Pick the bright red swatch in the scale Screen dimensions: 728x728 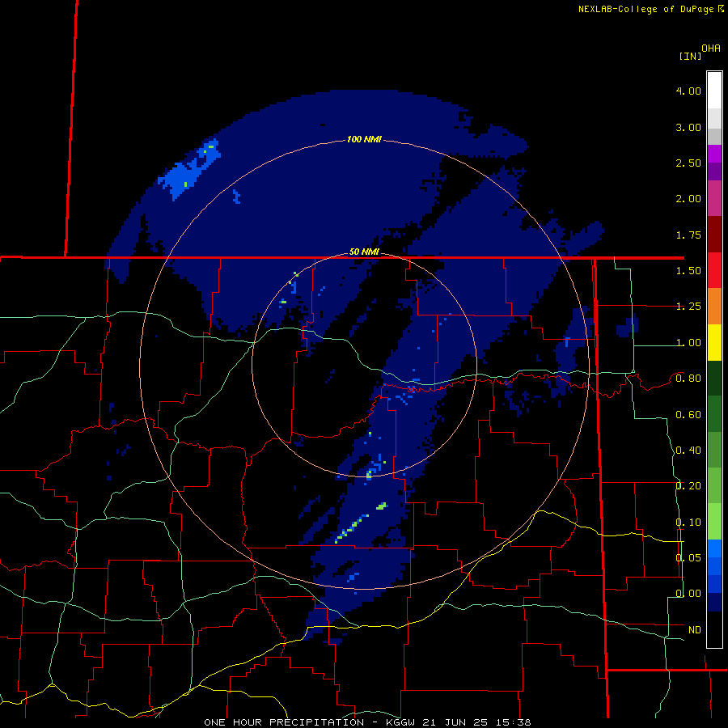click(x=714, y=270)
